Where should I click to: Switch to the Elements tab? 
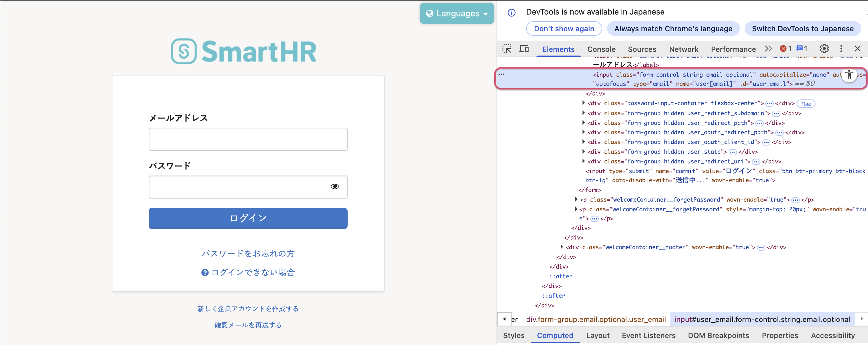pyautogui.click(x=558, y=49)
